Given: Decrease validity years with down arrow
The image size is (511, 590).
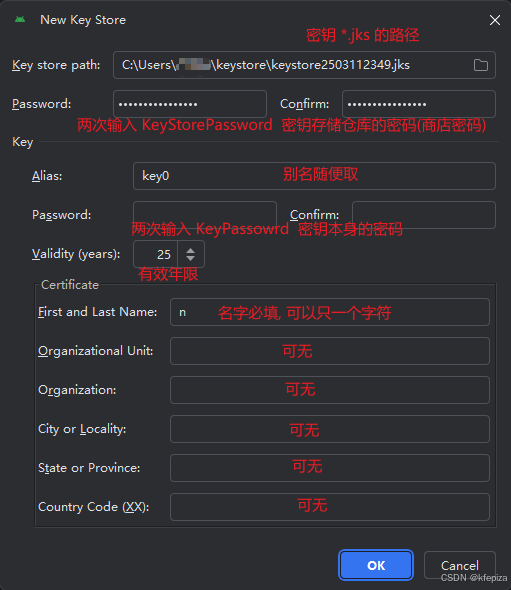Looking at the screenshot, I should tap(190, 259).
